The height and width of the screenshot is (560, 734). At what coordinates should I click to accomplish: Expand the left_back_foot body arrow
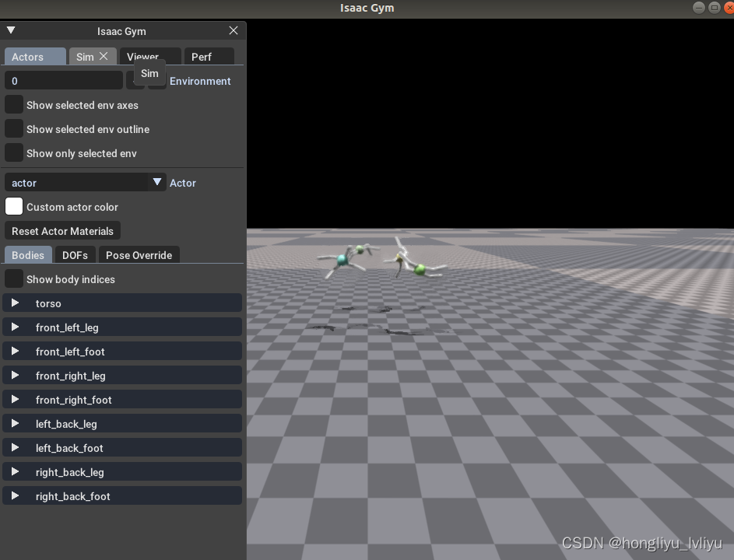(15, 448)
